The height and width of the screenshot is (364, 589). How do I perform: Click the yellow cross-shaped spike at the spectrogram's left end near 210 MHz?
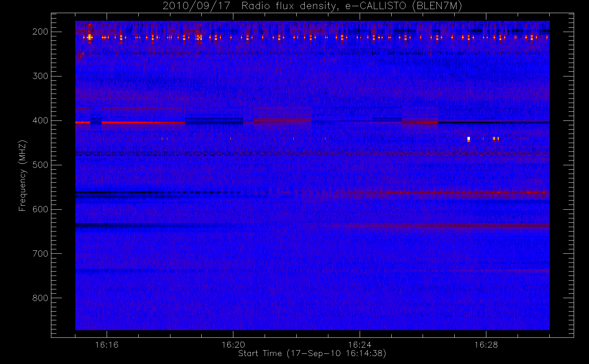click(x=89, y=37)
